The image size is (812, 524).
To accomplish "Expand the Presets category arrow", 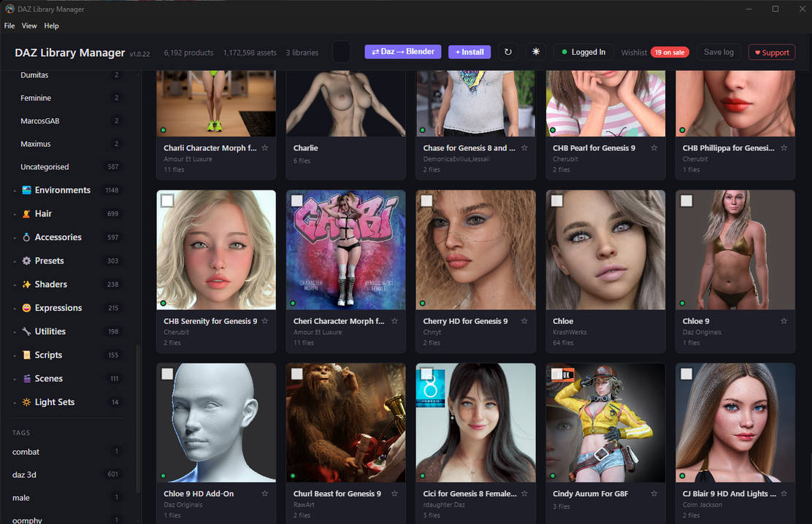I will click(x=15, y=261).
